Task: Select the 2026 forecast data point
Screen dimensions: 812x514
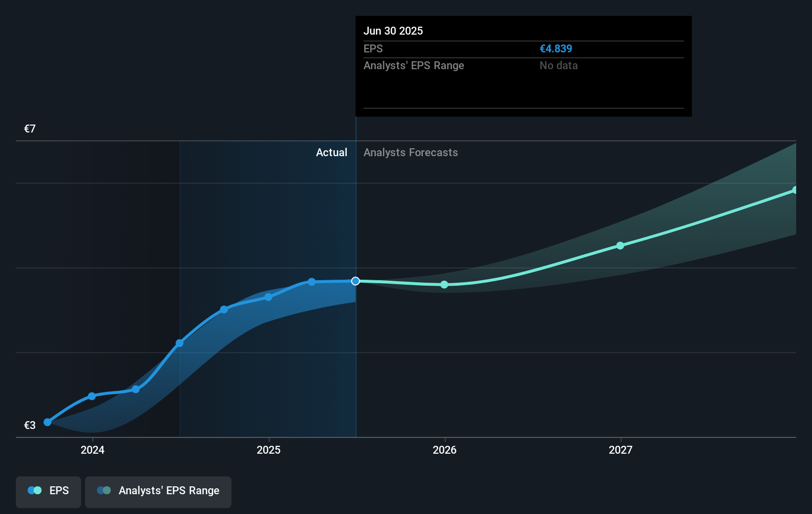Action: tap(444, 284)
